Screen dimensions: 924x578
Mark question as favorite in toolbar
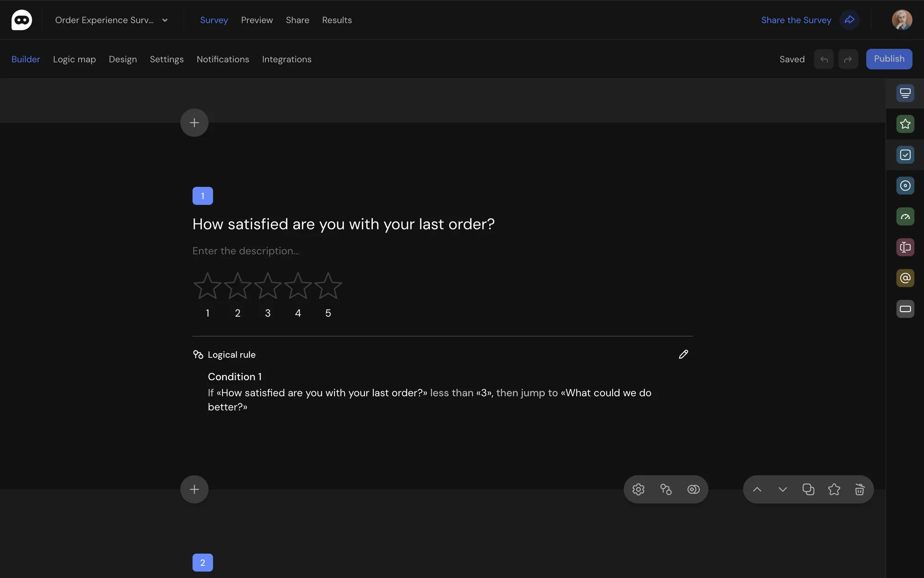coord(834,489)
